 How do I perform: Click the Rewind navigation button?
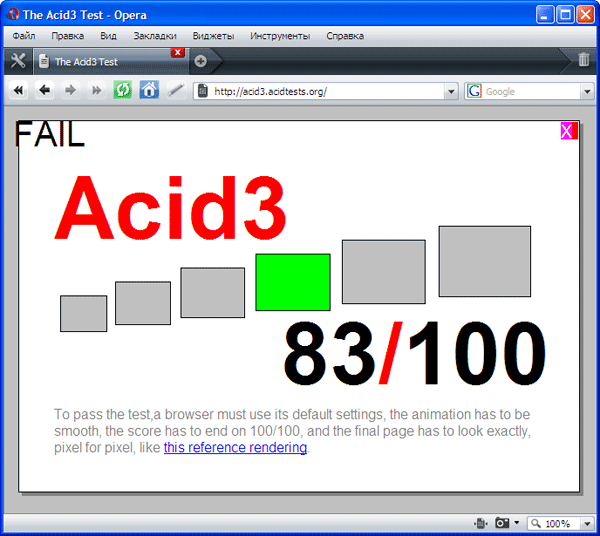click(18, 90)
